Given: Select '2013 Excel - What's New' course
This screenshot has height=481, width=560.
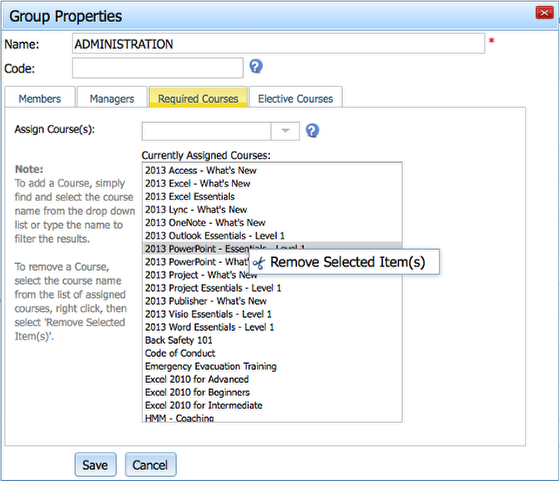Looking at the screenshot, I should [272, 184].
